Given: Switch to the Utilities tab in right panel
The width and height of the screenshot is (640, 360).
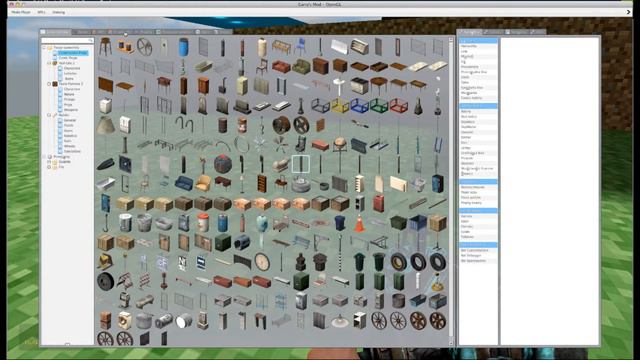Looking at the screenshot, I should click(x=517, y=32).
